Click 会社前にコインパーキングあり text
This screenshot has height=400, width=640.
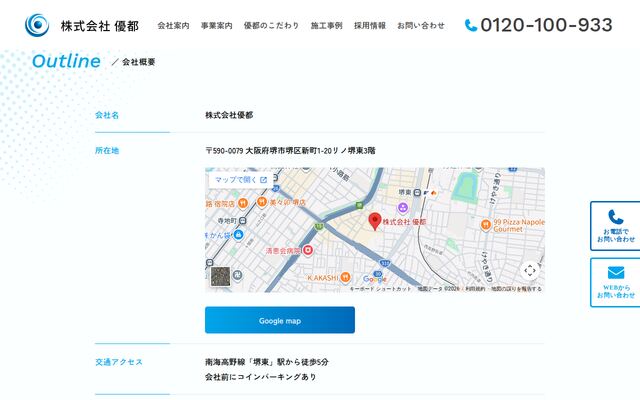click(261, 377)
